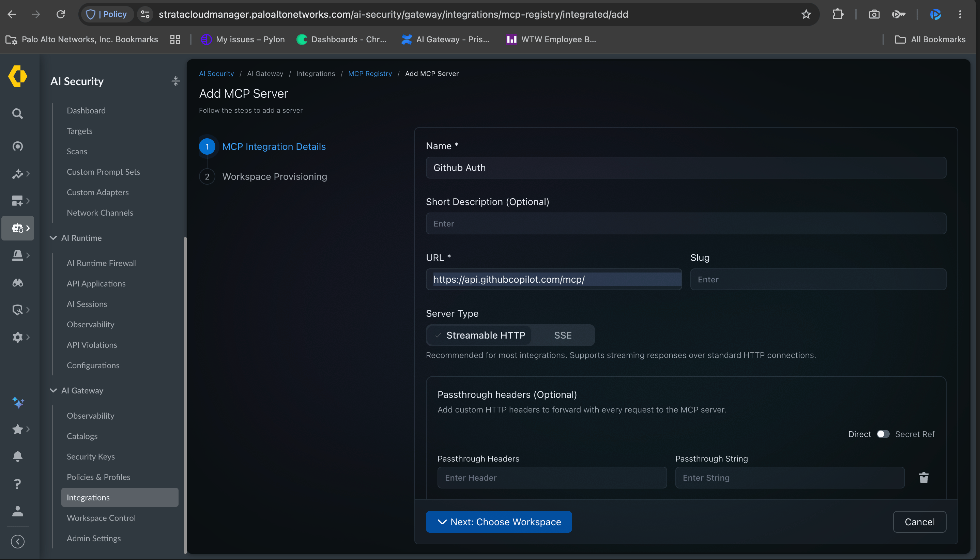Screen dimensions: 980x560
Task: Click the camera screenshot icon in toolbar
Action: pos(874,14)
